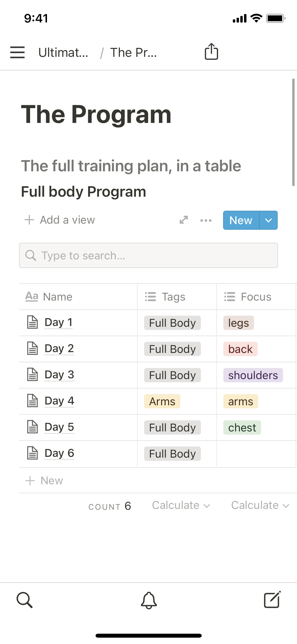Add a view to the database

pyautogui.click(x=60, y=220)
